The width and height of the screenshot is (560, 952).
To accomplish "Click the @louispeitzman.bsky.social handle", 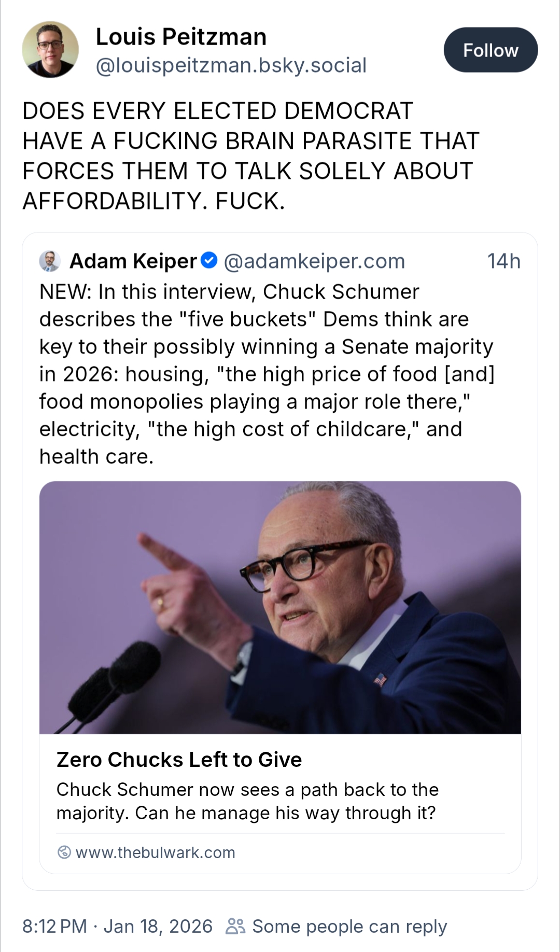I will [x=231, y=65].
